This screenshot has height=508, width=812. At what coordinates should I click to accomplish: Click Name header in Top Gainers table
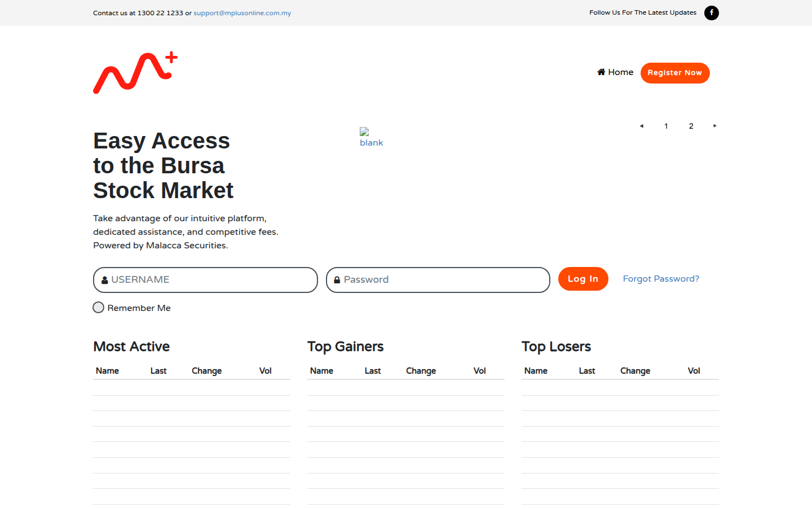321,371
